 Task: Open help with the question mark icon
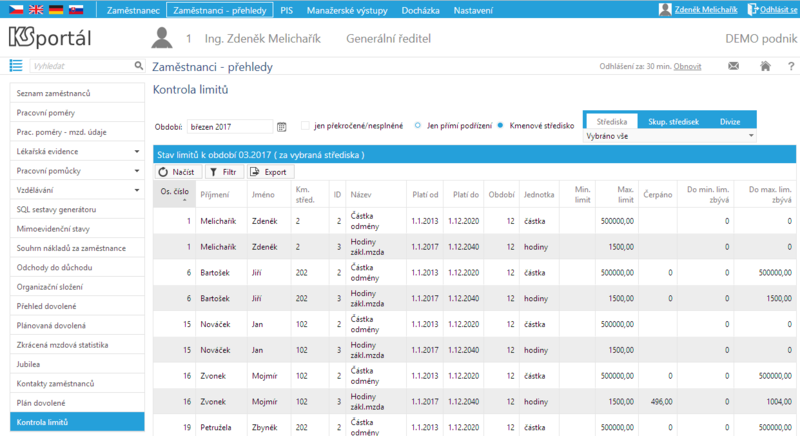[791, 66]
